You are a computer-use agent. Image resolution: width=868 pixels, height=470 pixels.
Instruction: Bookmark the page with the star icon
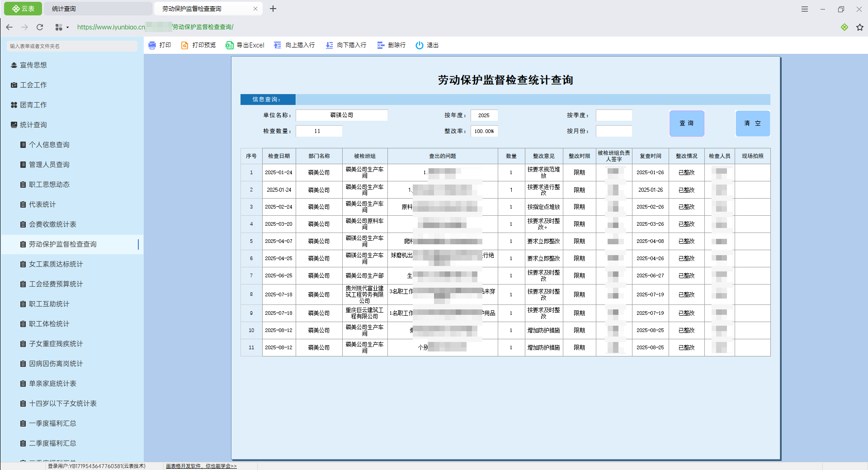click(x=859, y=27)
